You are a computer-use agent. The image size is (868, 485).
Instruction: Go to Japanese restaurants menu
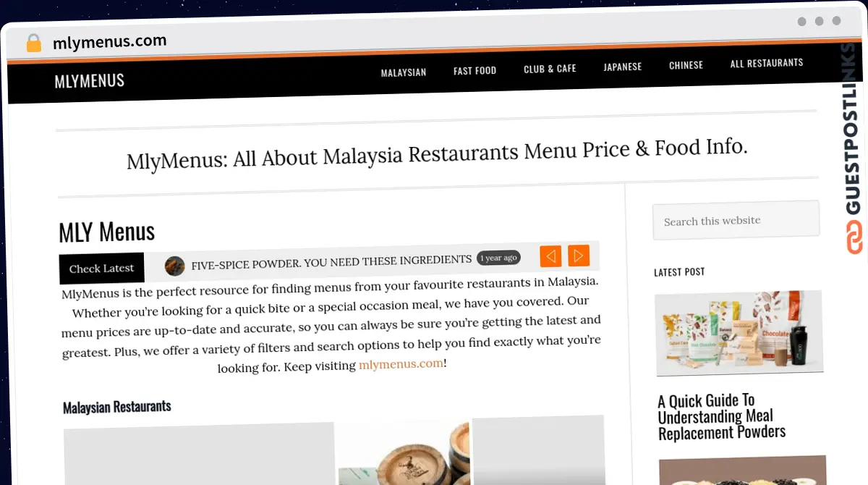(x=623, y=67)
